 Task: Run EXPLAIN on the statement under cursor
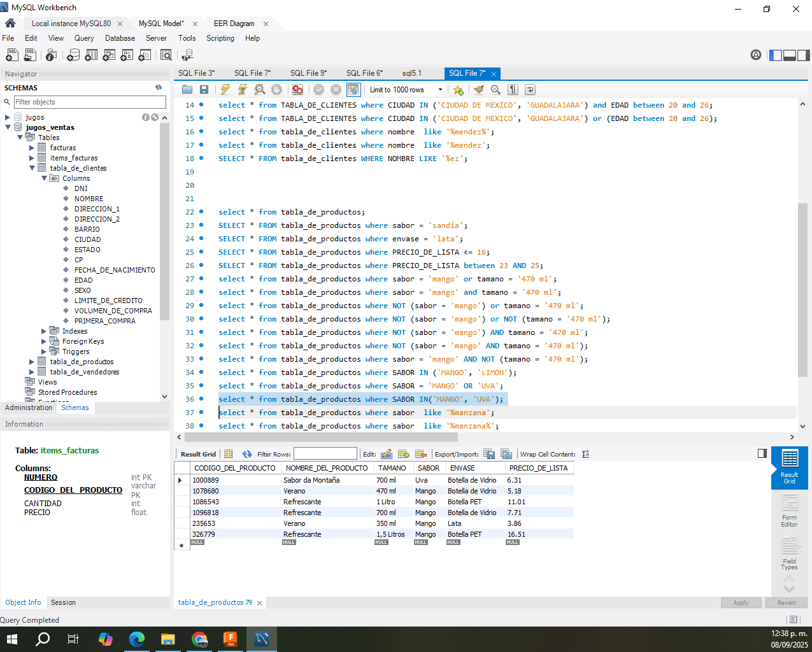(259, 90)
